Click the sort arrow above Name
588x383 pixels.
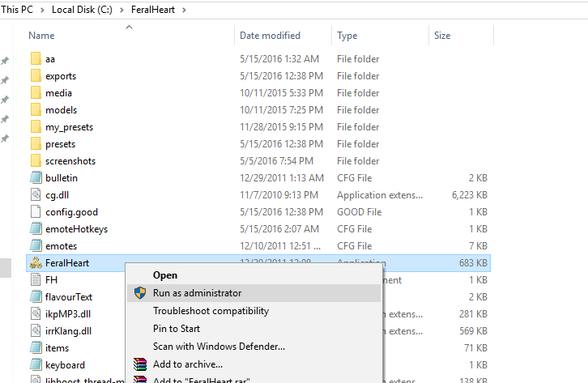tap(130, 27)
